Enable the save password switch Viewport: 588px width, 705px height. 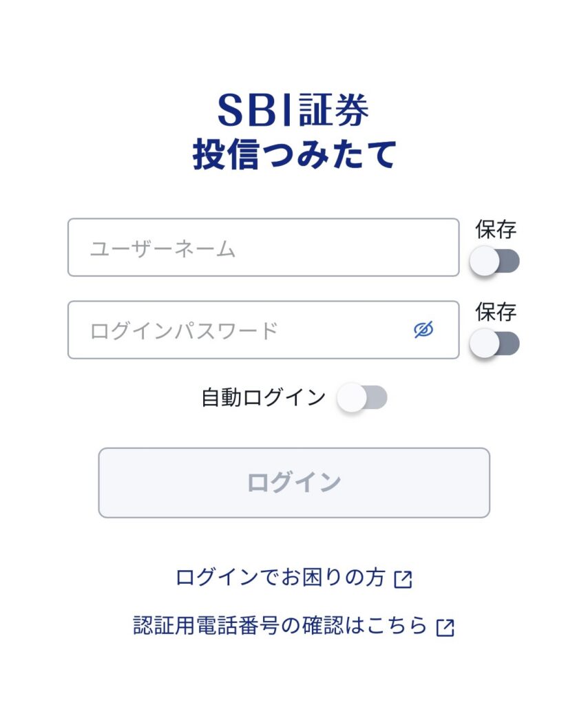(494, 343)
